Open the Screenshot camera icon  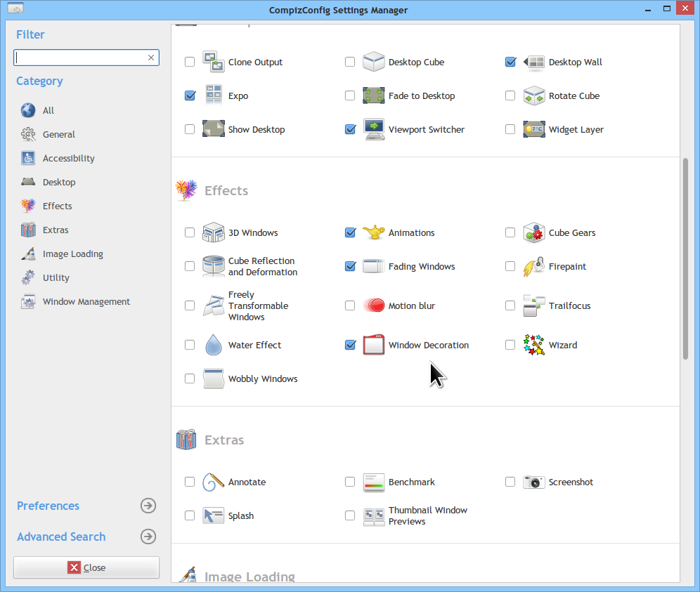point(534,482)
